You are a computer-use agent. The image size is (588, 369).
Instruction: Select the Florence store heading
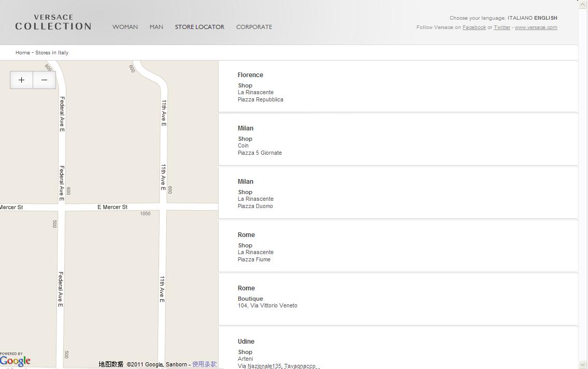coord(250,75)
